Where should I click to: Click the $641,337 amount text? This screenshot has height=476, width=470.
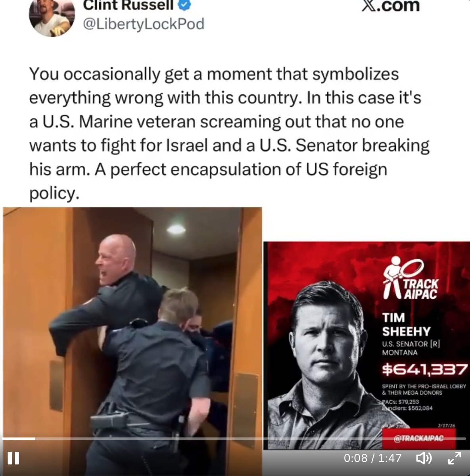[424, 370]
